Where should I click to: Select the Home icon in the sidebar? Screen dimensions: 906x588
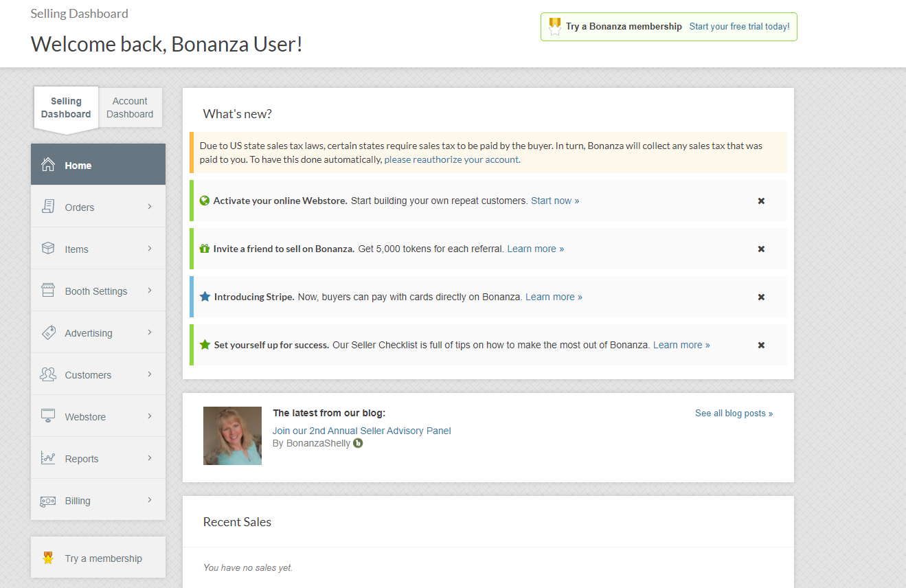[48, 165]
